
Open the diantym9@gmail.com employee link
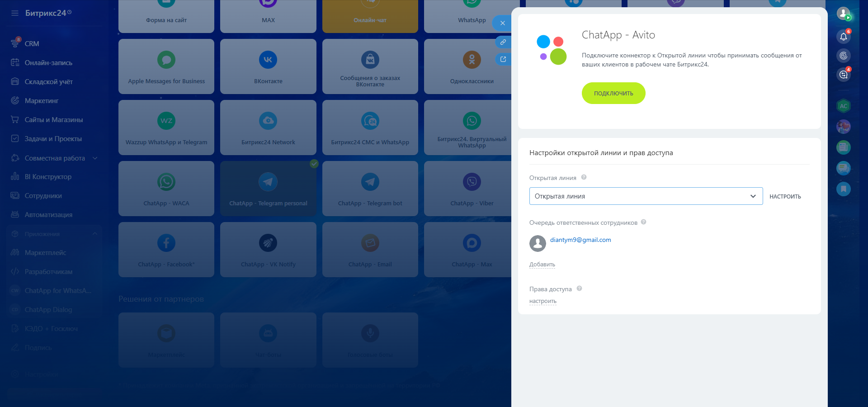pos(580,240)
